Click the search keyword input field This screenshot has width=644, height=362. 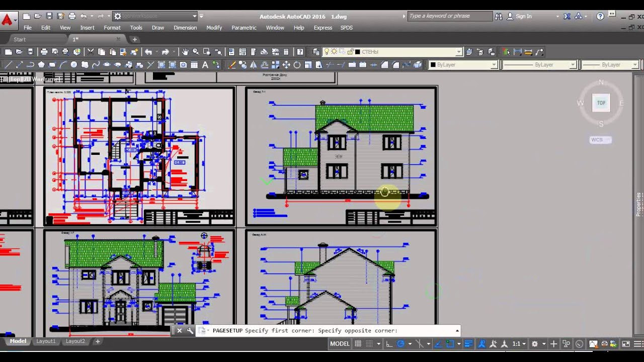(x=450, y=16)
